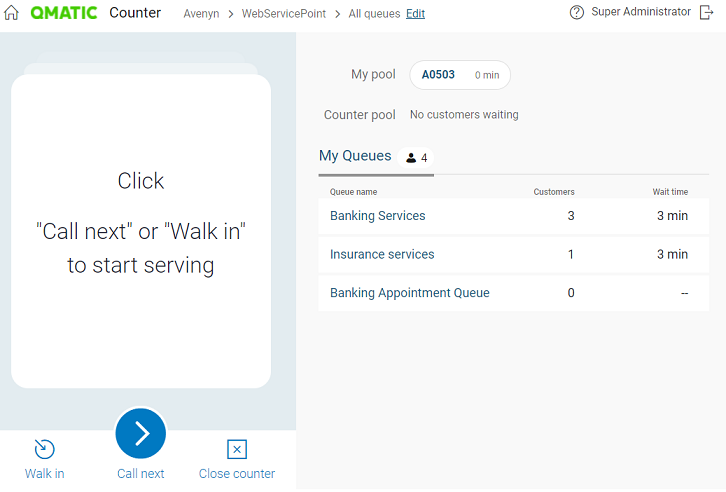The width and height of the screenshot is (726, 492).
Task: Click the Close counter X icon
Action: (x=237, y=449)
